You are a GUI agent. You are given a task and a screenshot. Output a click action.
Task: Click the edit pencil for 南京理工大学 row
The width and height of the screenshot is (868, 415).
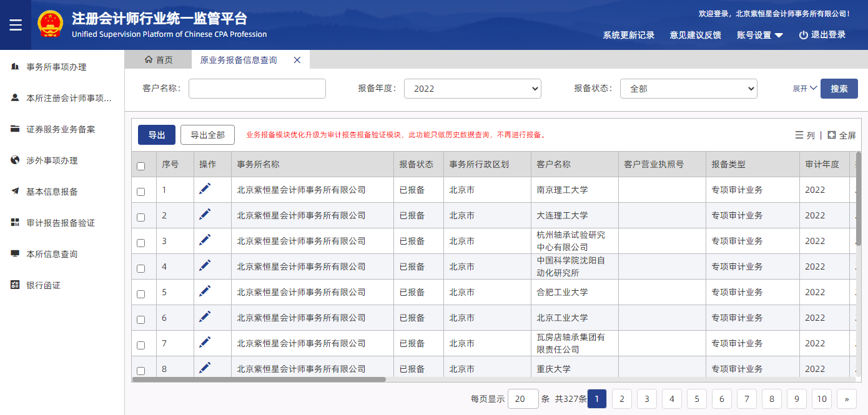tap(205, 189)
